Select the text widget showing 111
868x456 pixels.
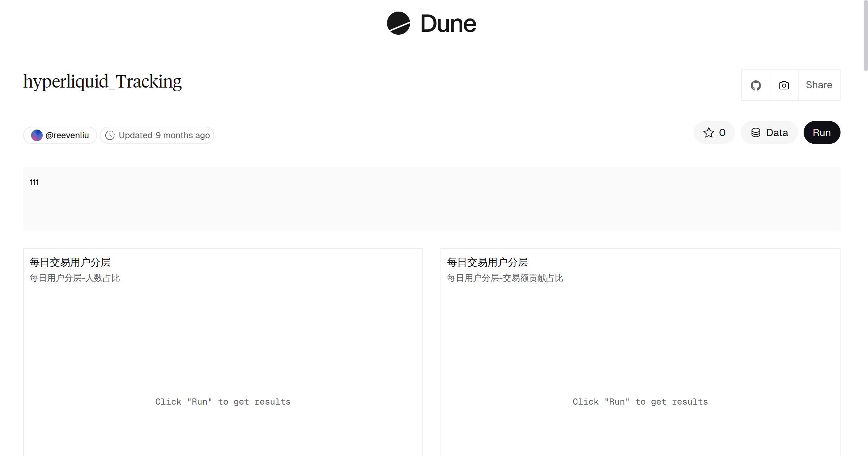coord(34,182)
